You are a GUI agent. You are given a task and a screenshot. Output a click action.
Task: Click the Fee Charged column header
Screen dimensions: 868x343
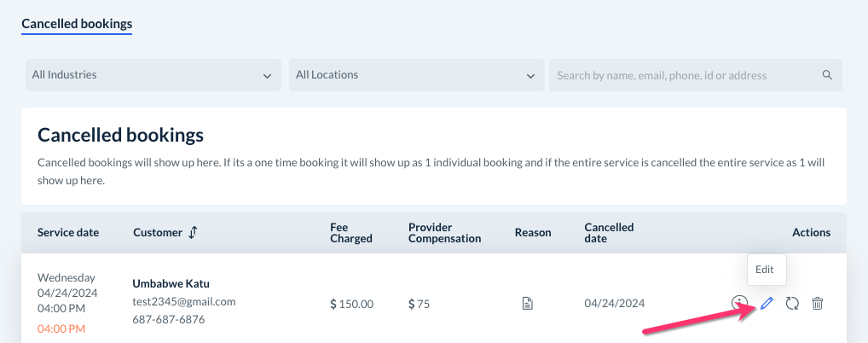point(350,232)
